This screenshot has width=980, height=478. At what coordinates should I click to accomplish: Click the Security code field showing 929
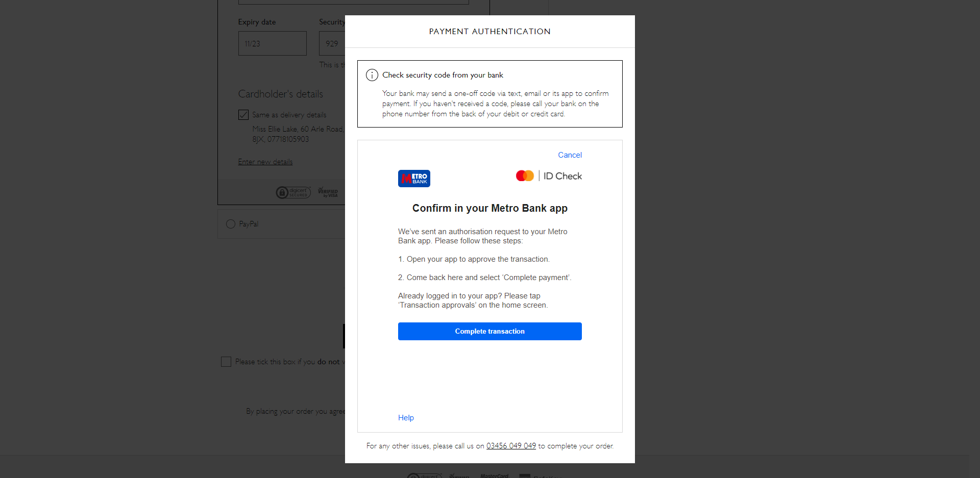click(x=333, y=43)
